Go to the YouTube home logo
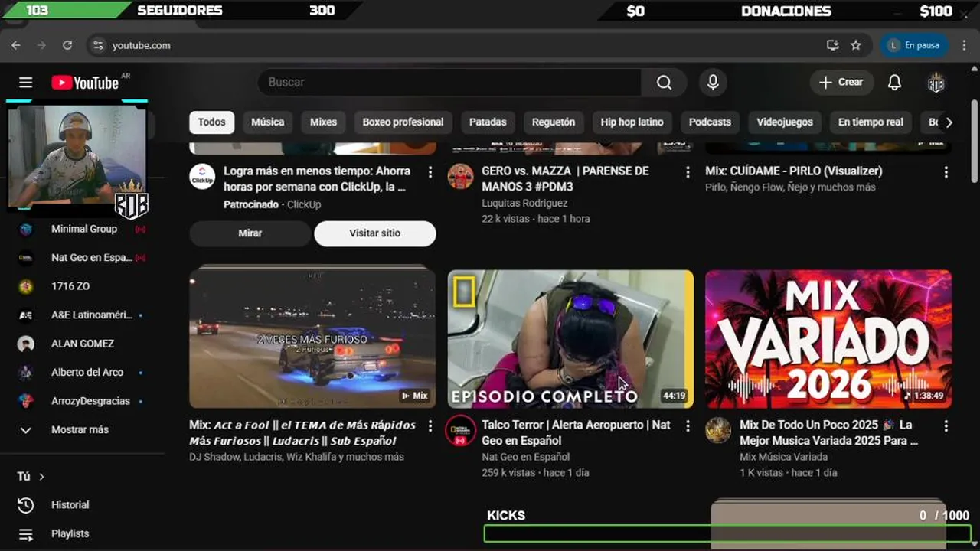The width and height of the screenshot is (980, 551). pyautogui.click(x=85, y=83)
